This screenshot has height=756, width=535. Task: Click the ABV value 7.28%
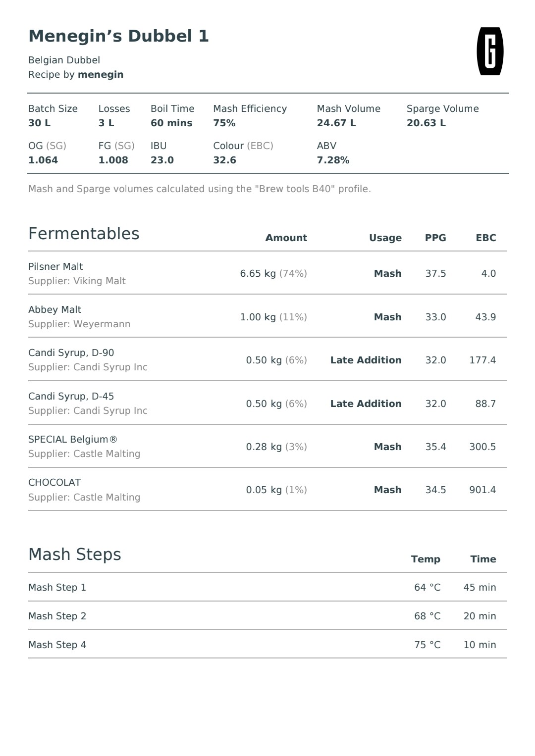click(333, 160)
